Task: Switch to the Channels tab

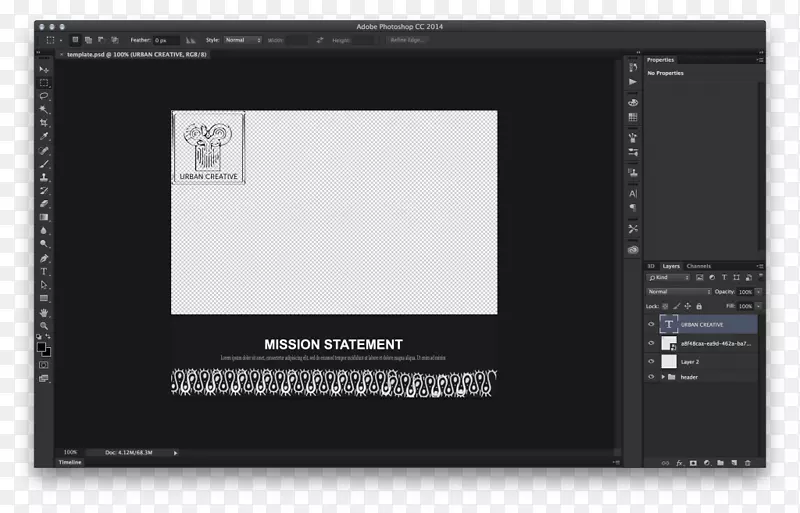Action: tap(698, 266)
